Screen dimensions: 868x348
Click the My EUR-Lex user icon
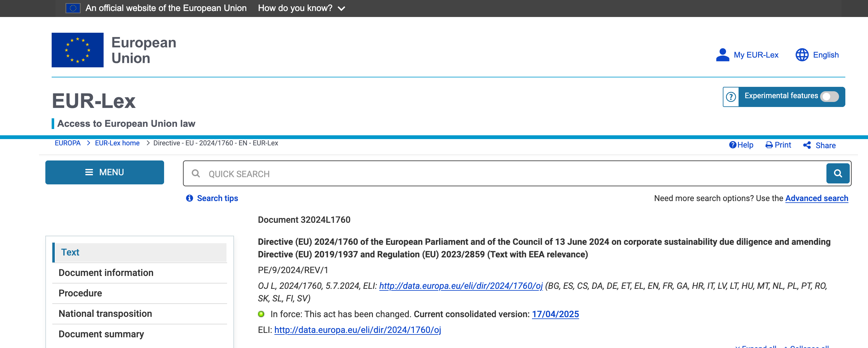tap(722, 55)
